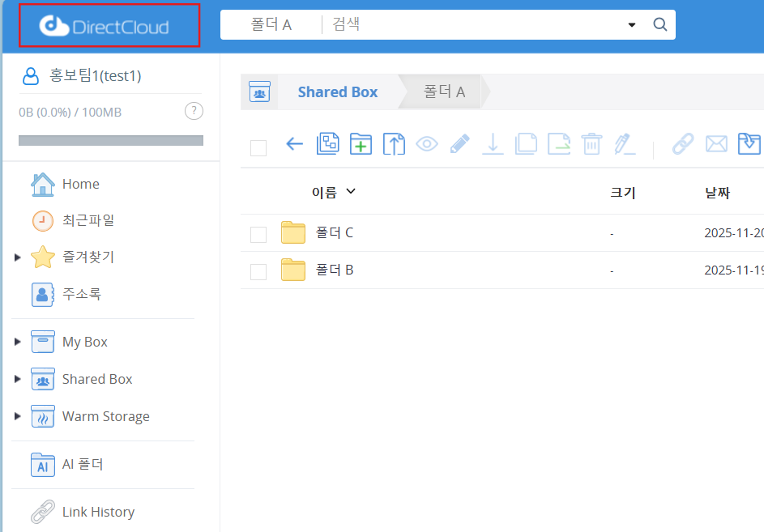
Task: Toggle the preview eye icon in toolbar
Action: [x=427, y=145]
